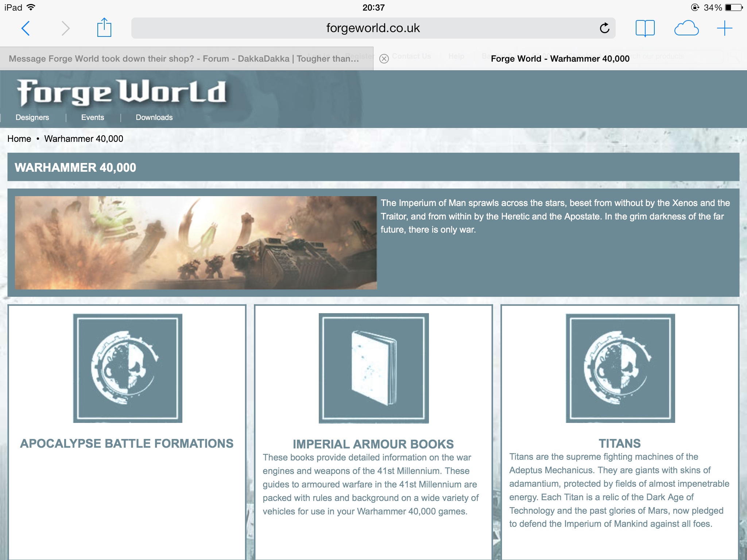Click the Forge World logo

(121, 93)
